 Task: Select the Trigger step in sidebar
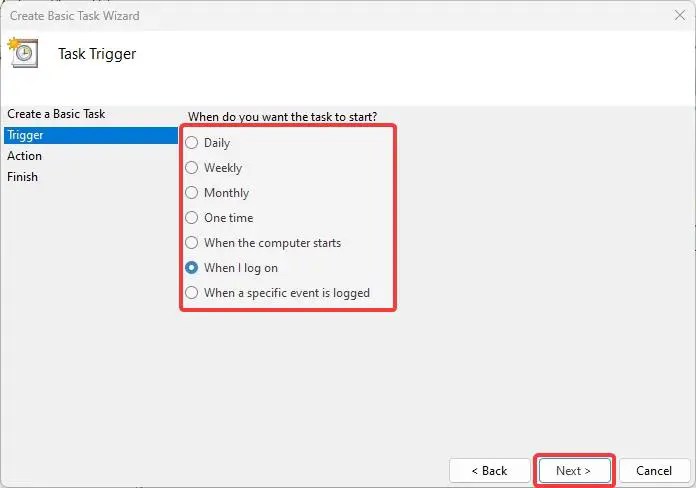point(91,135)
